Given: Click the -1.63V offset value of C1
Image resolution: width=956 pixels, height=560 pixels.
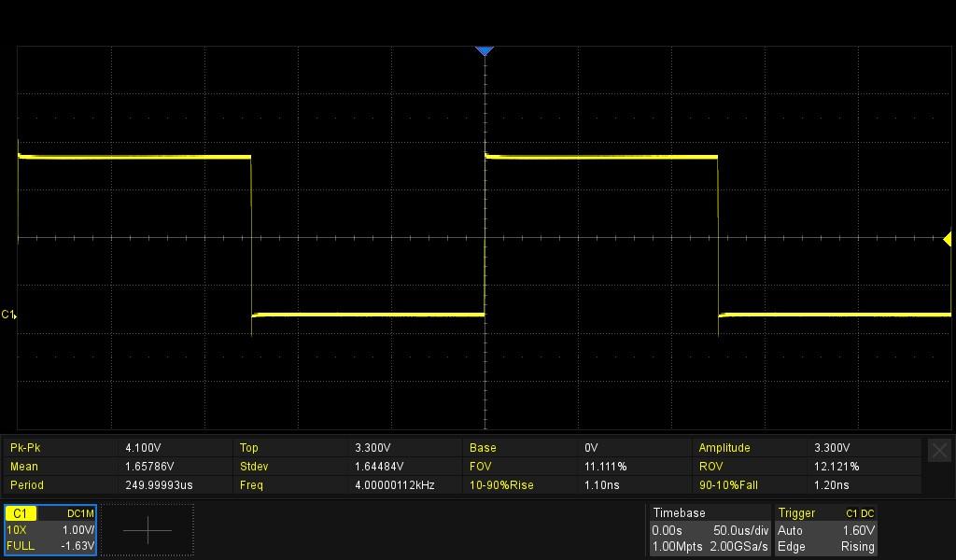Looking at the screenshot, I should [77, 546].
